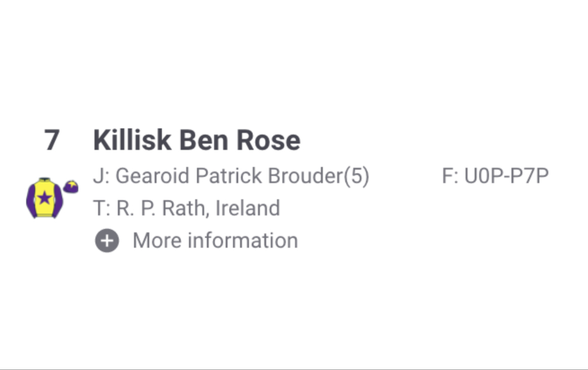Image resolution: width=588 pixels, height=370 pixels.
Task: Click the plus icon beside More information
Action: pyautogui.click(x=107, y=241)
